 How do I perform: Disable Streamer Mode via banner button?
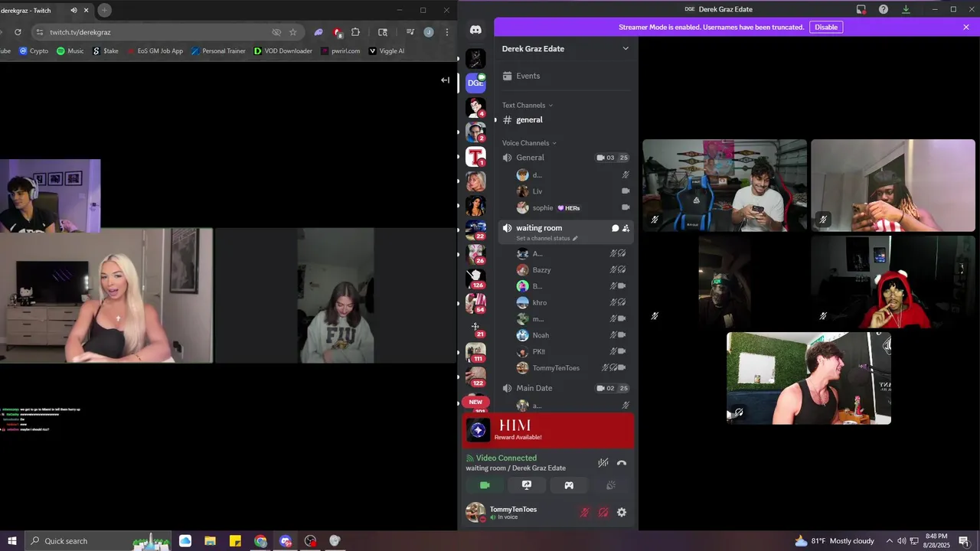[x=826, y=27]
